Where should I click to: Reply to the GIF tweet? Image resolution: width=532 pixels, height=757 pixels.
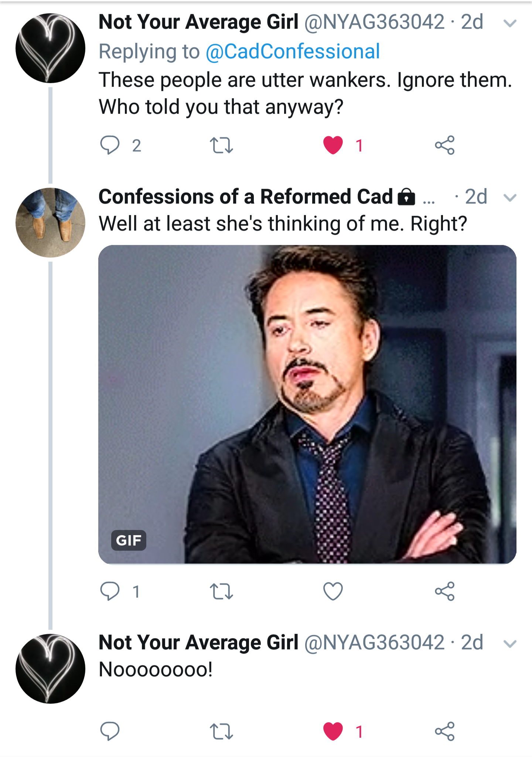point(110,591)
